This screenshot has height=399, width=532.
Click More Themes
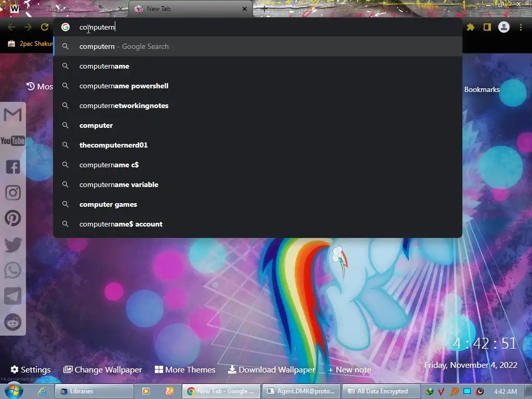point(185,369)
